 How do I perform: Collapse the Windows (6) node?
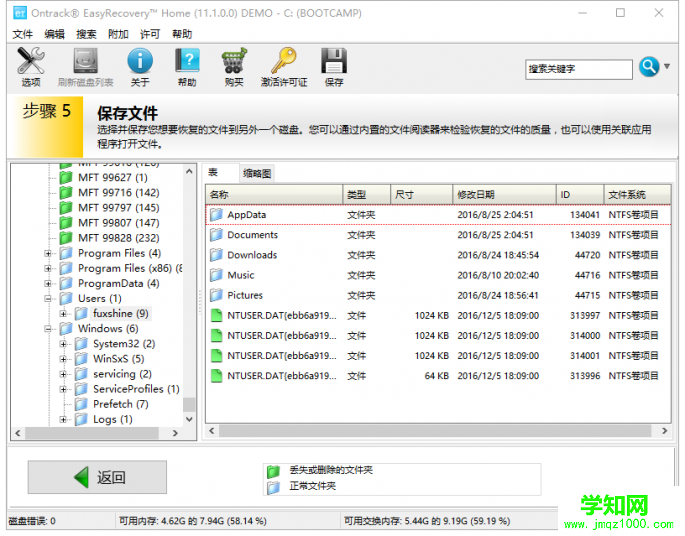click(48, 329)
